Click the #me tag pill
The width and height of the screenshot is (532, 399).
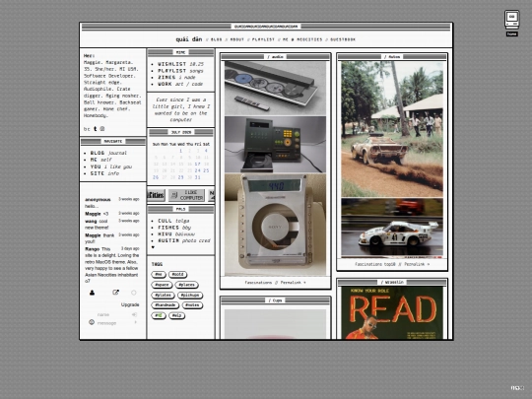tap(159, 274)
